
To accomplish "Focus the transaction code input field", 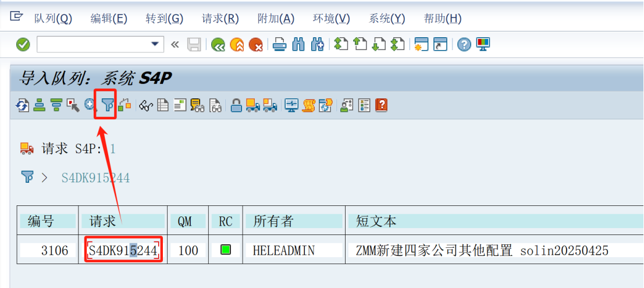I will click(x=94, y=44).
